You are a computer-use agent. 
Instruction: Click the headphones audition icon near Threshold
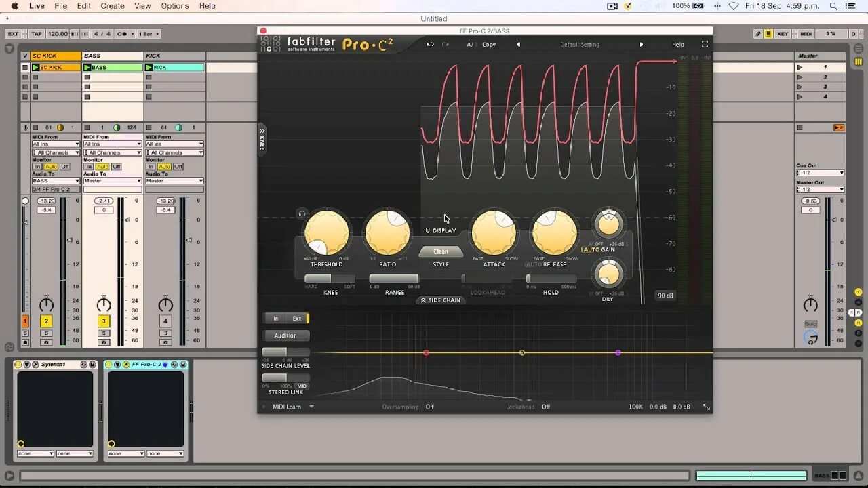click(302, 214)
